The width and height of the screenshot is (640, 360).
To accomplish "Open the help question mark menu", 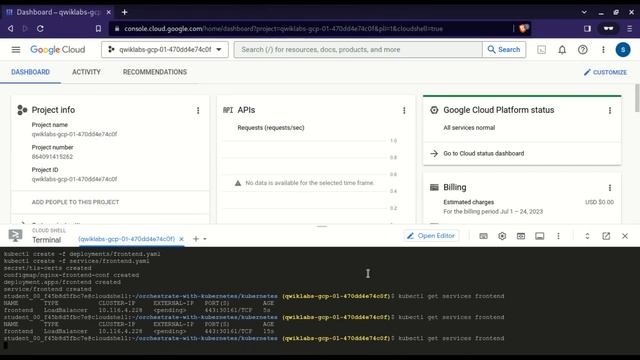I will (583, 50).
